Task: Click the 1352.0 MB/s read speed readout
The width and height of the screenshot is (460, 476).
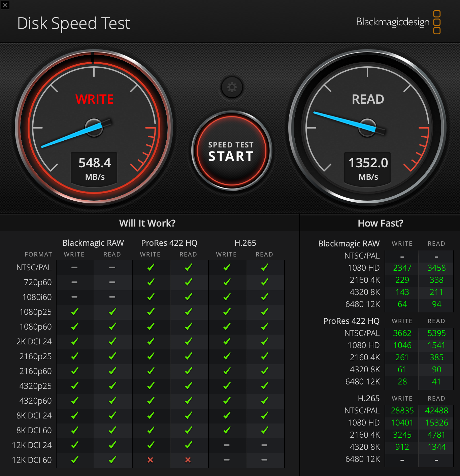Action: (368, 169)
